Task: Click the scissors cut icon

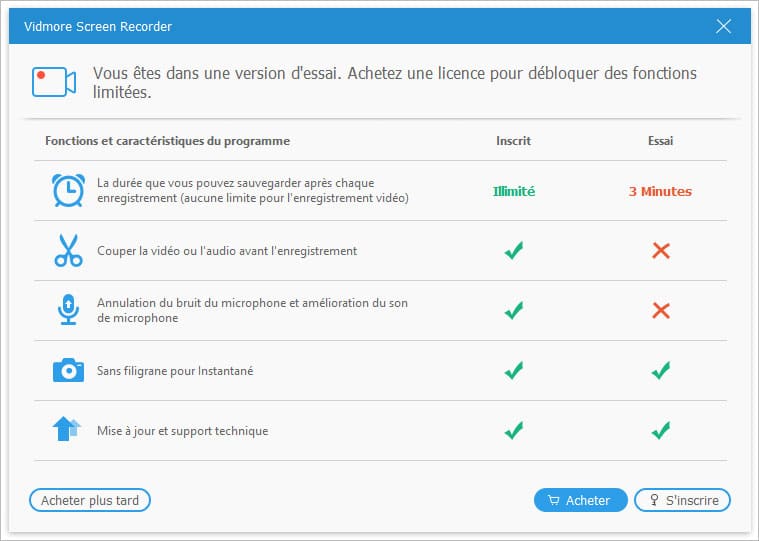Action: coord(68,250)
